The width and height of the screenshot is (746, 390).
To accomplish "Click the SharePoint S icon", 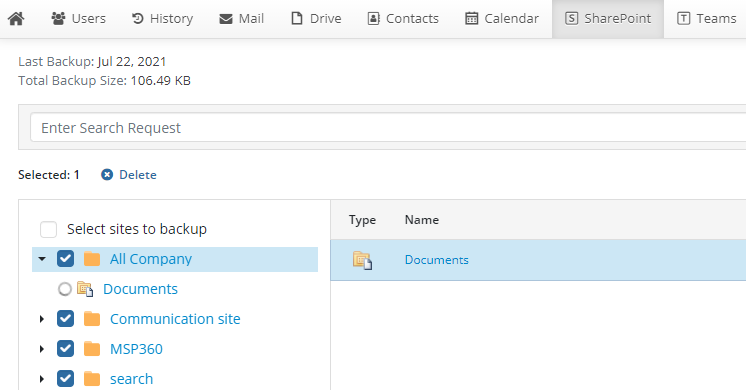I will click(x=571, y=19).
